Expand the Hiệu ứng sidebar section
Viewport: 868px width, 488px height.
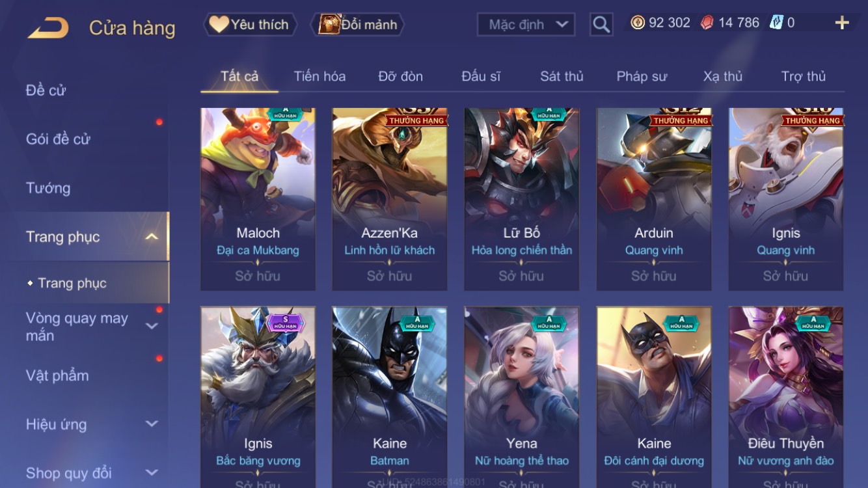coord(151,424)
